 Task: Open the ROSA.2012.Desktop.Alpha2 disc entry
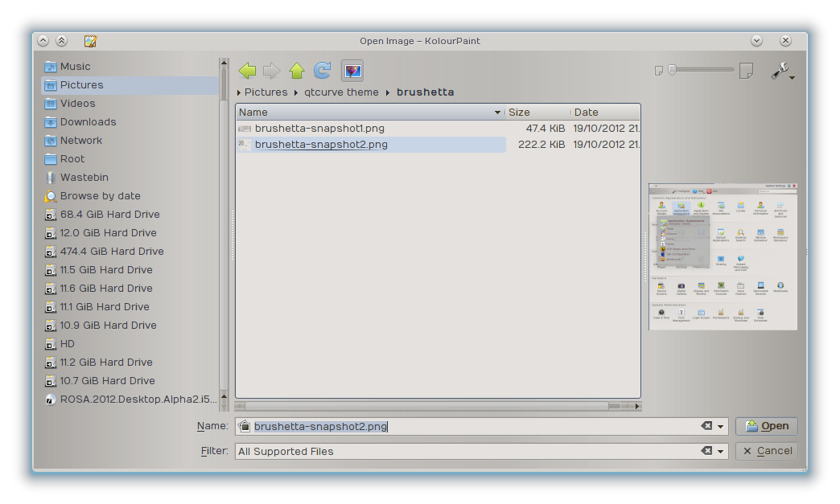point(130,400)
